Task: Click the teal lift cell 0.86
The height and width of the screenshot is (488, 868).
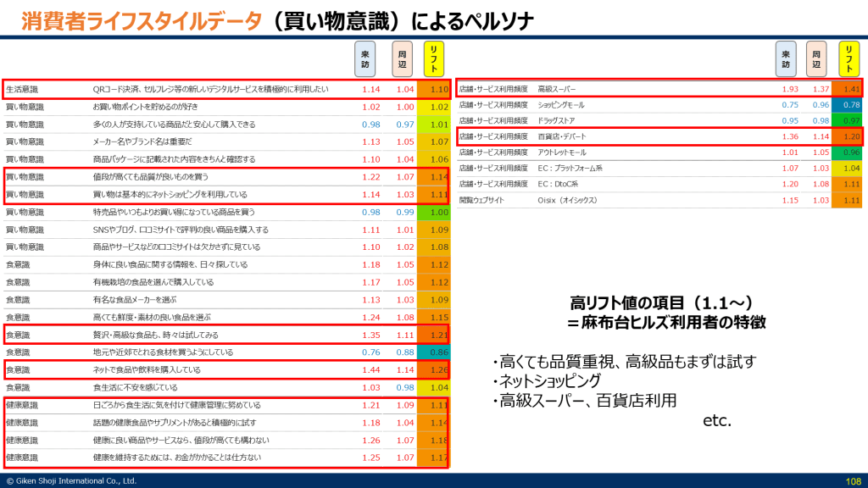Action: pyautogui.click(x=434, y=352)
